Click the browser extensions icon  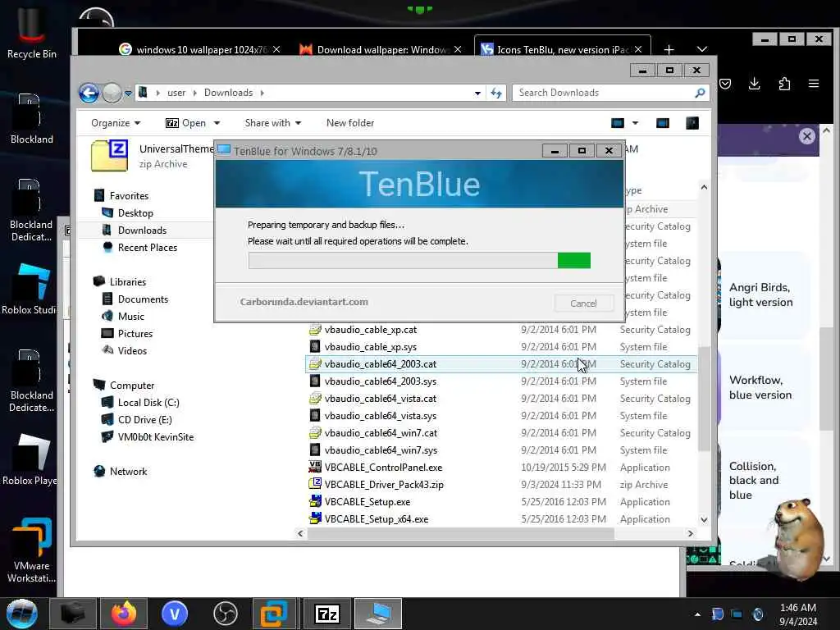784,84
